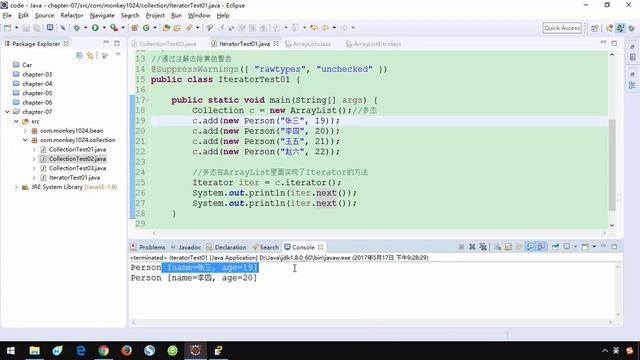Screen dimensions: 640x360
Task: Click the Open Task toolbar icon
Action: click(x=177, y=28)
